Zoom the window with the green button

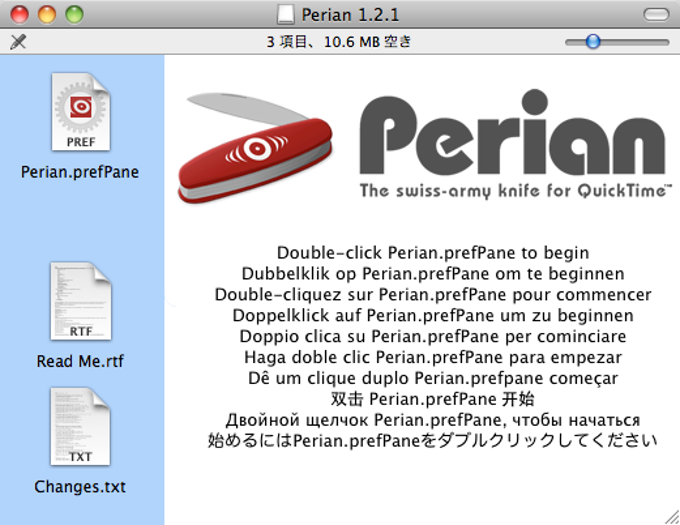[74, 14]
